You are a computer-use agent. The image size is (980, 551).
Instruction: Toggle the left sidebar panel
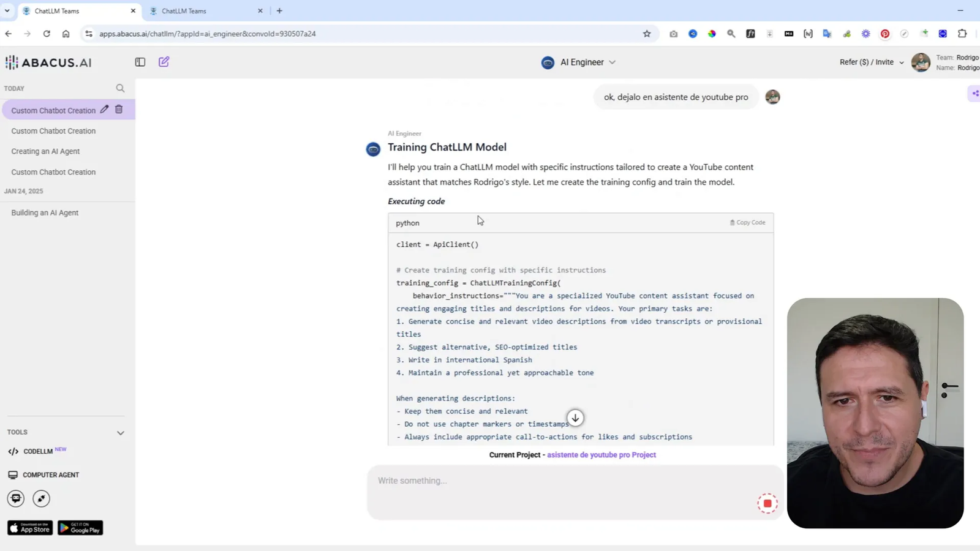click(x=140, y=62)
